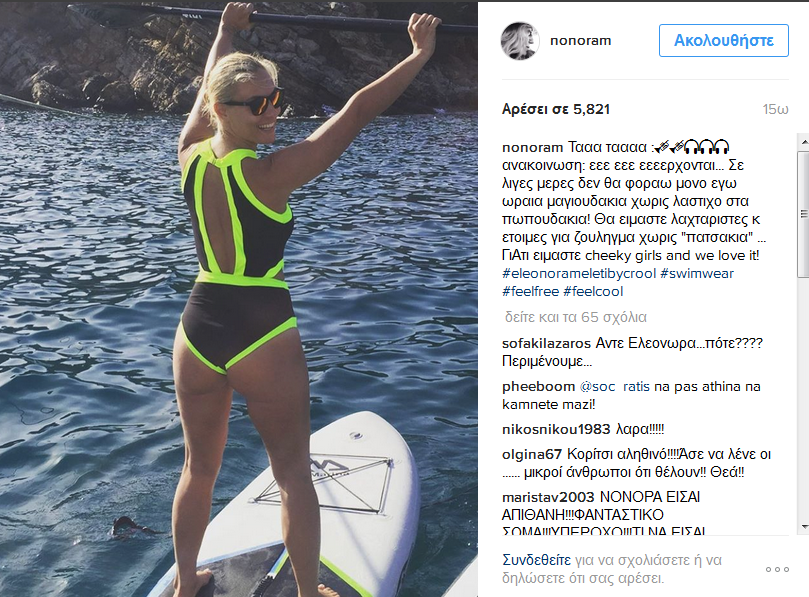Click the scrollbar up arrow
The image size is (809, 597).
[x=804, y=141]
